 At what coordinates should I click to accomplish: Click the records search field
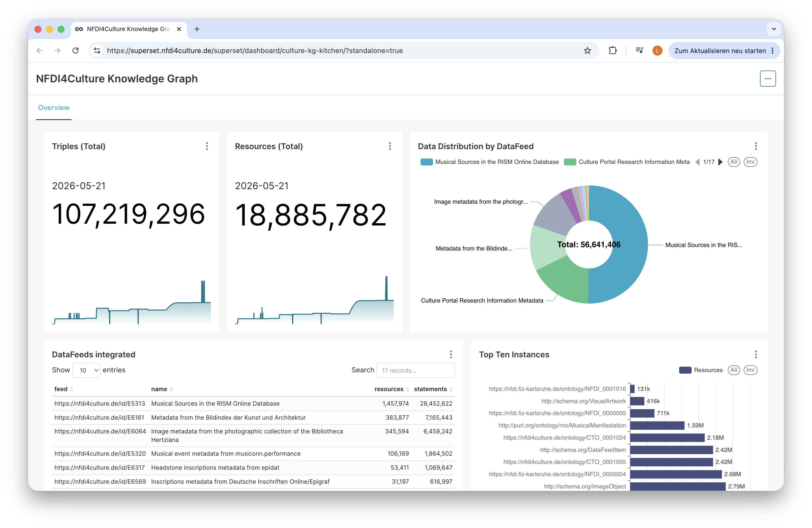click(x=415, y=370)
